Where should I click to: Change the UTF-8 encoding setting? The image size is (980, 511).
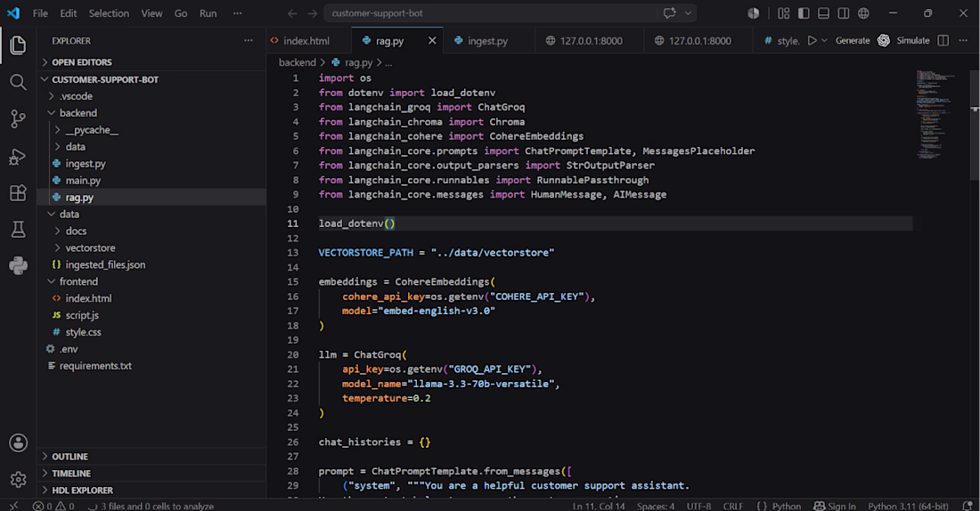point(698,506)
